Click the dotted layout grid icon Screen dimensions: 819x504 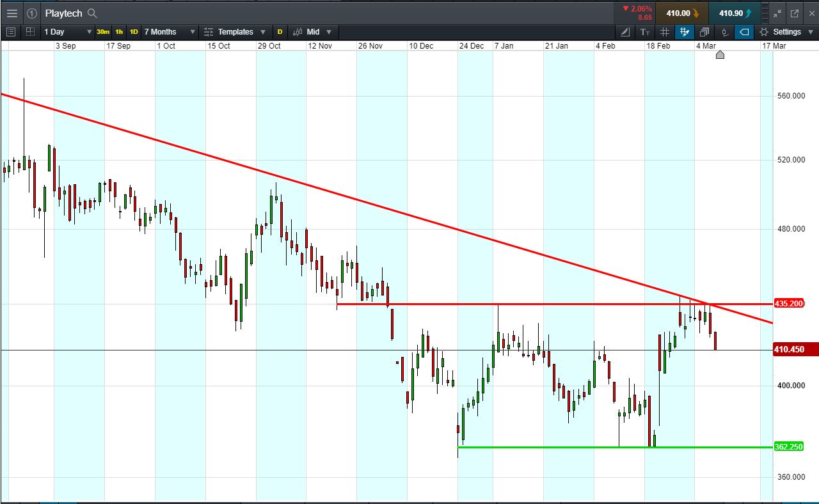pyautogui.click(x=31, y=31)
